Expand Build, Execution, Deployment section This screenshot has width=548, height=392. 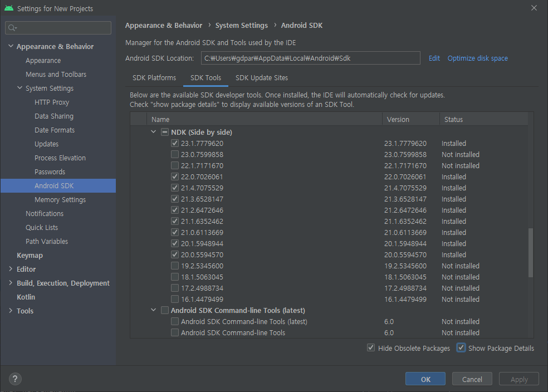click(x=11, y=283)
